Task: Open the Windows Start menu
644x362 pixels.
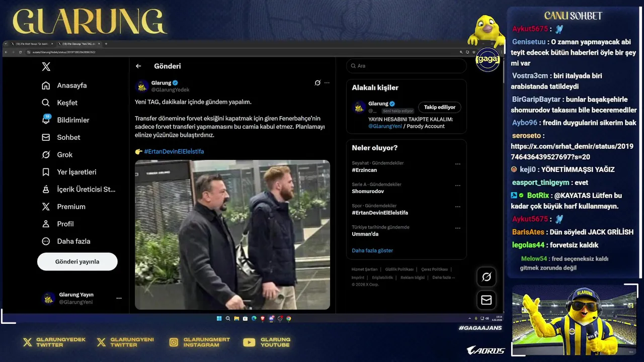Action: coord(219,318)
